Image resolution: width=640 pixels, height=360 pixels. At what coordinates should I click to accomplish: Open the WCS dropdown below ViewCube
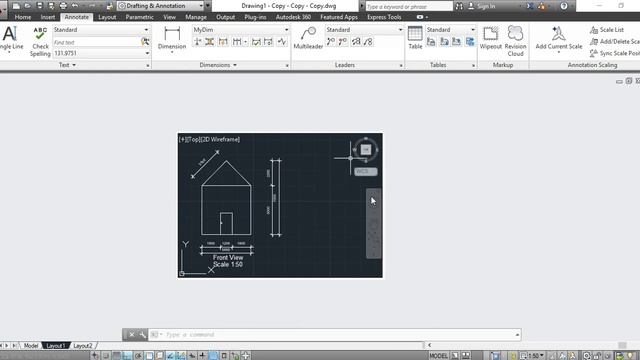tap(366, 171)
